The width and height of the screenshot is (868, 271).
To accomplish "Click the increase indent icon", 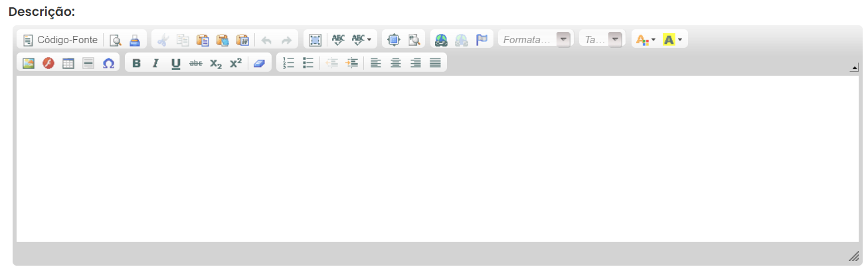I will click(x=352, y=63).
